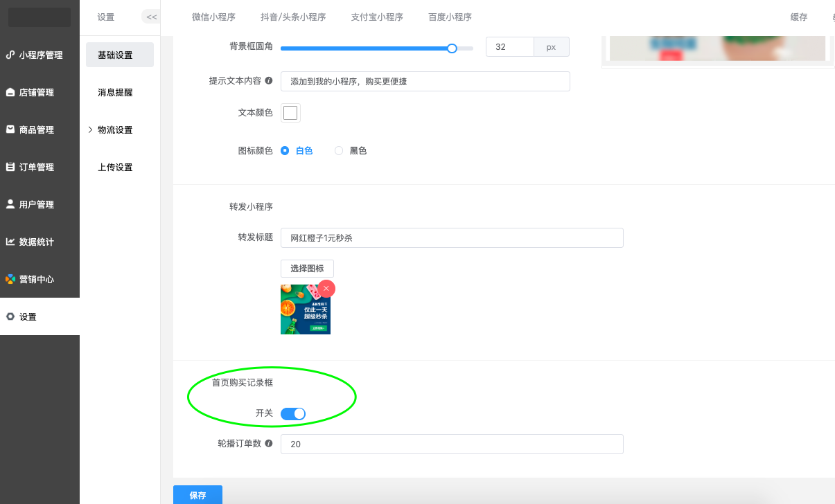Click the info icon beside 提示文本内容
The image size is (835, 504).
(269, 80)
